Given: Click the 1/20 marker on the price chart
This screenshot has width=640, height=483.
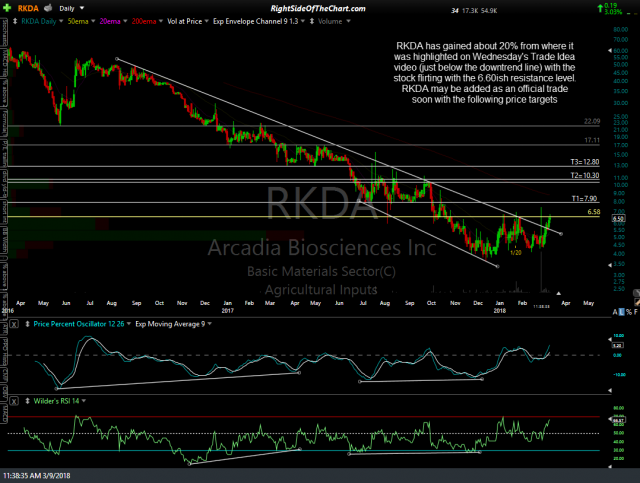Looking at the screenshot, I should point(516,253).
